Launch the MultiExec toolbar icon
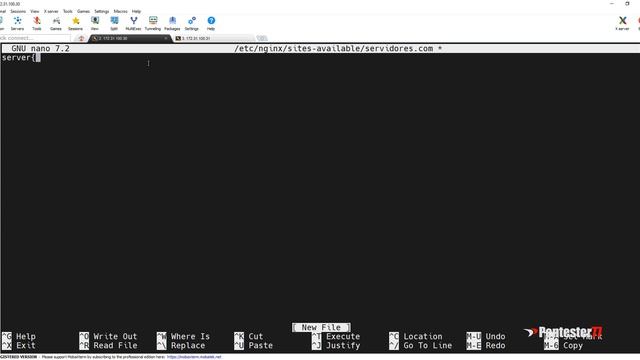 tap(133, 23)
